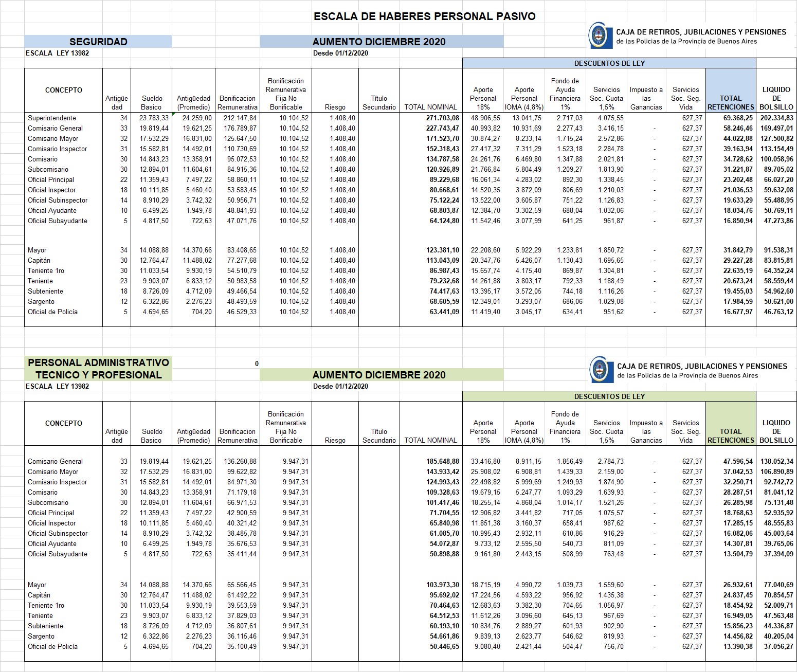Select 'Desde 01/12/2020' in SEGURIDAD section
The height and width of the screenshot is (672, 797).
(x=340, y=53)
